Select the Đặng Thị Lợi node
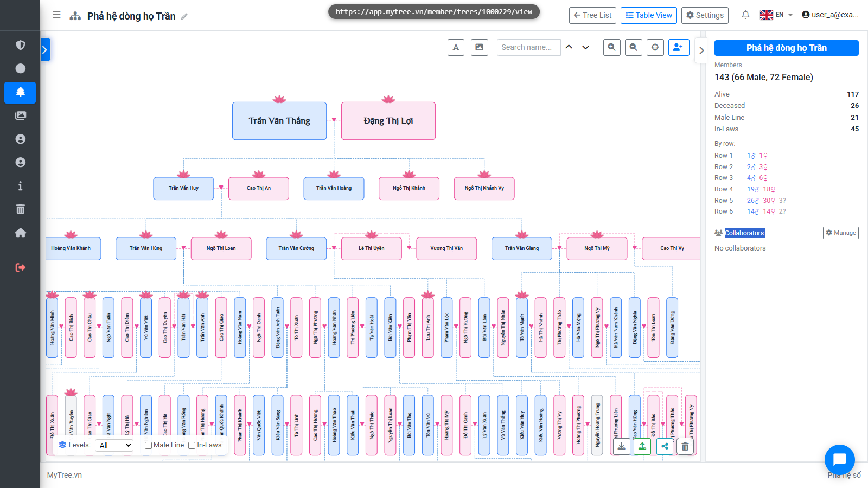Viewport: 868px width, 488px height. (388, 121)
